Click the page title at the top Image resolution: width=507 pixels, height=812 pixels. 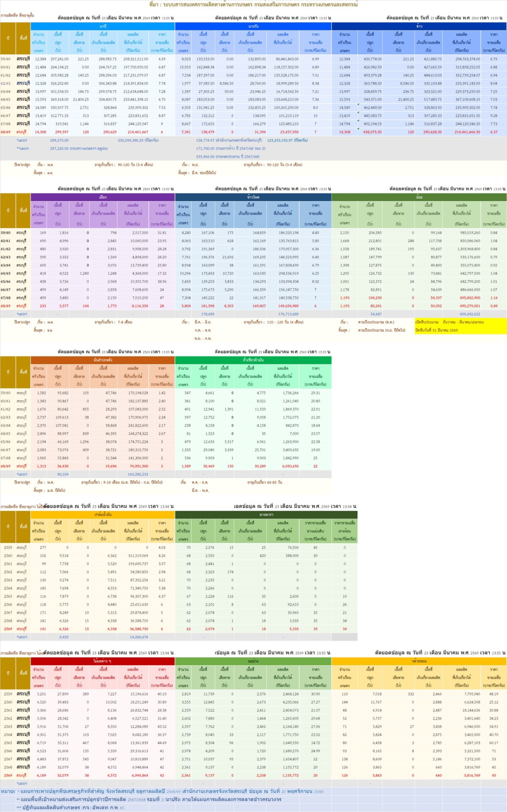pyautogui.click(x=253, y=4)
